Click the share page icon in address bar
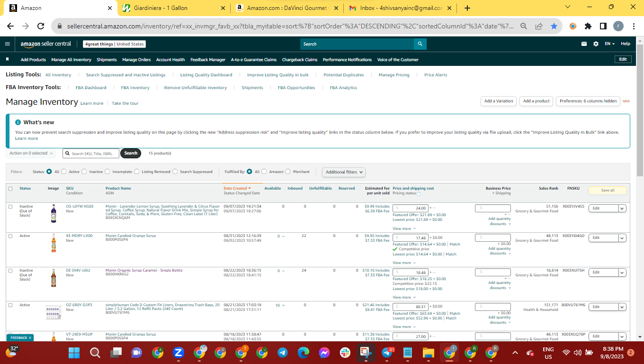Viewport: 644px width, 364px height. (x=539, y=27)
